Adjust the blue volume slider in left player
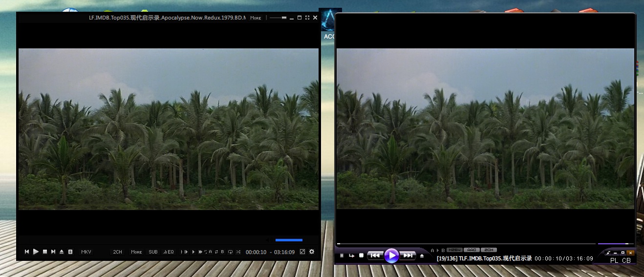The height and width of the screenshot is (277, 644). (289, 240)
